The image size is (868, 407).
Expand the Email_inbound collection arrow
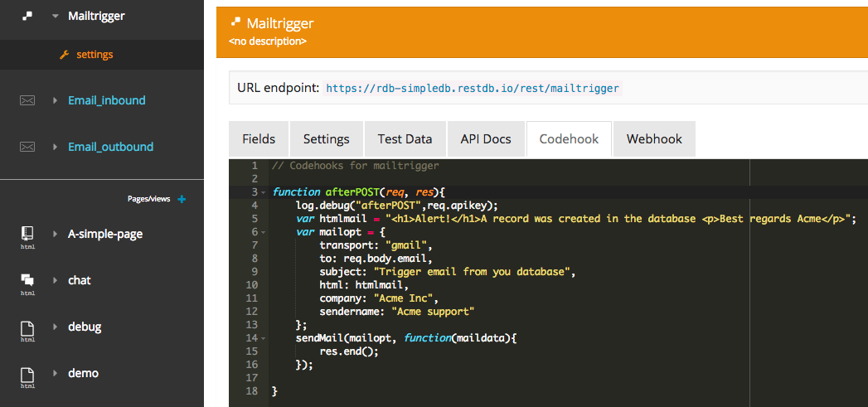[56, 100]
